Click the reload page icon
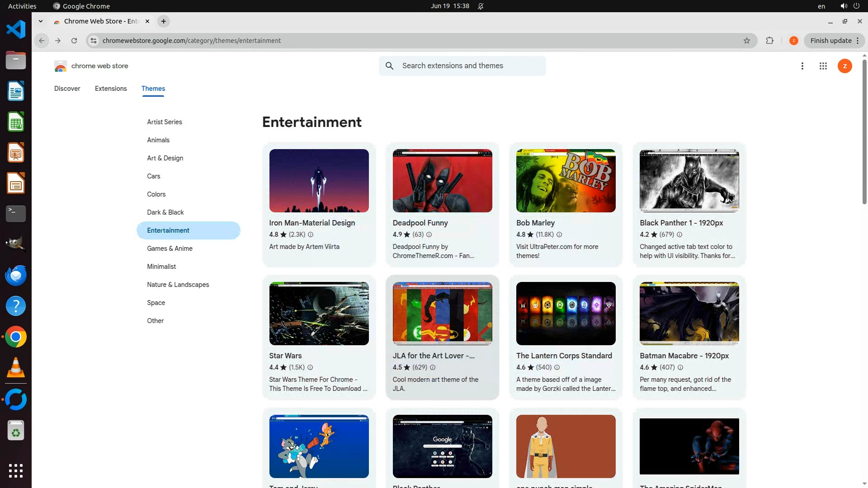868x488 pixels. (74, 41)
